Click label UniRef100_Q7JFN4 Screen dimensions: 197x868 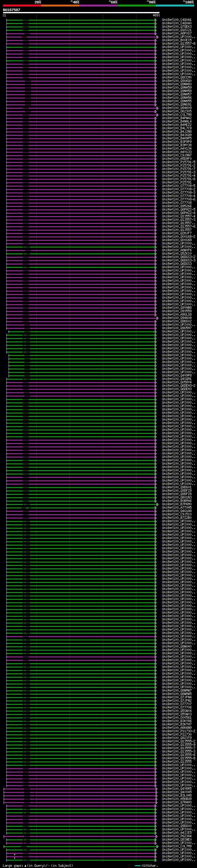[177, 697]
